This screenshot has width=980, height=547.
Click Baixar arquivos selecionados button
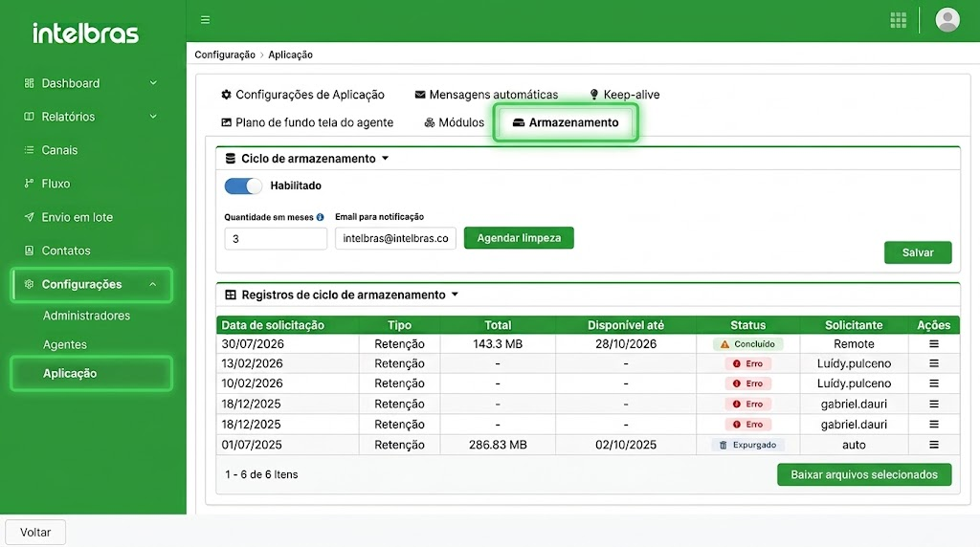[864, 474]
